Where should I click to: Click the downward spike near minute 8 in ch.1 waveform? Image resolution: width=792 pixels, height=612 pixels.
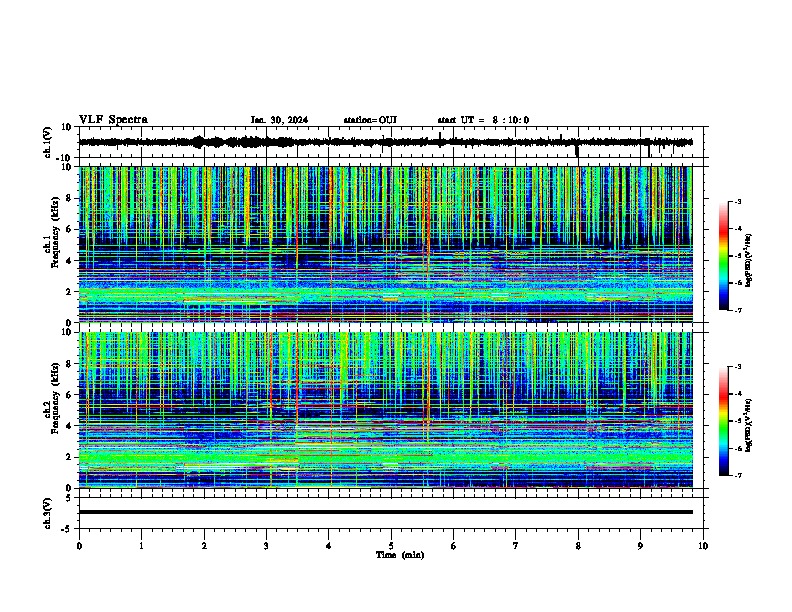coord(577,150)
